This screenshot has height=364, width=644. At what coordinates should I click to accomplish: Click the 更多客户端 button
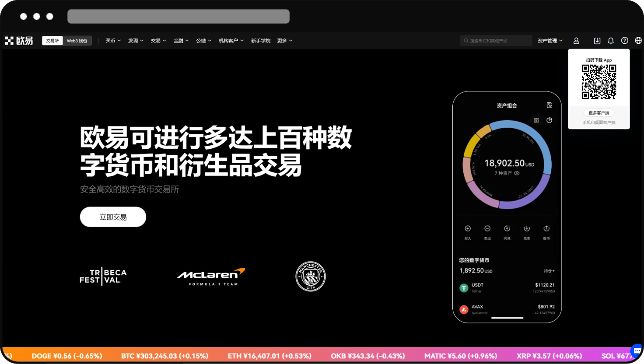(598, 113)
